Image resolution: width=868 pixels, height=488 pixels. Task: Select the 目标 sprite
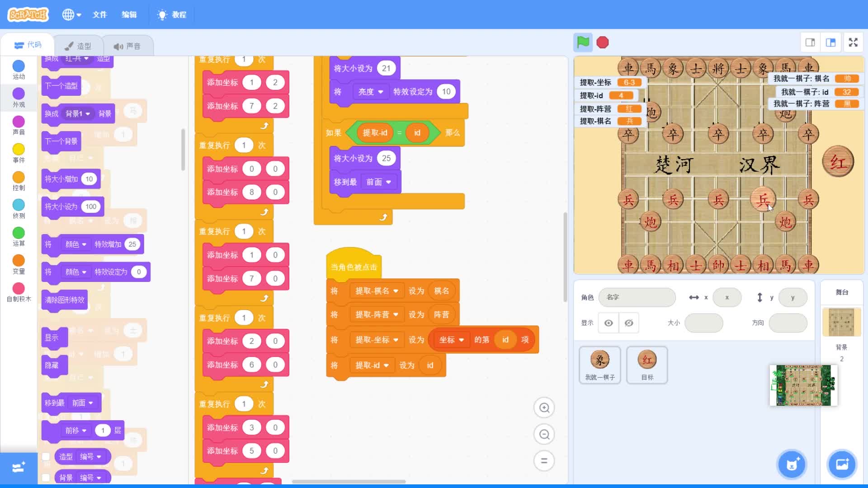[x=647, y=365]
